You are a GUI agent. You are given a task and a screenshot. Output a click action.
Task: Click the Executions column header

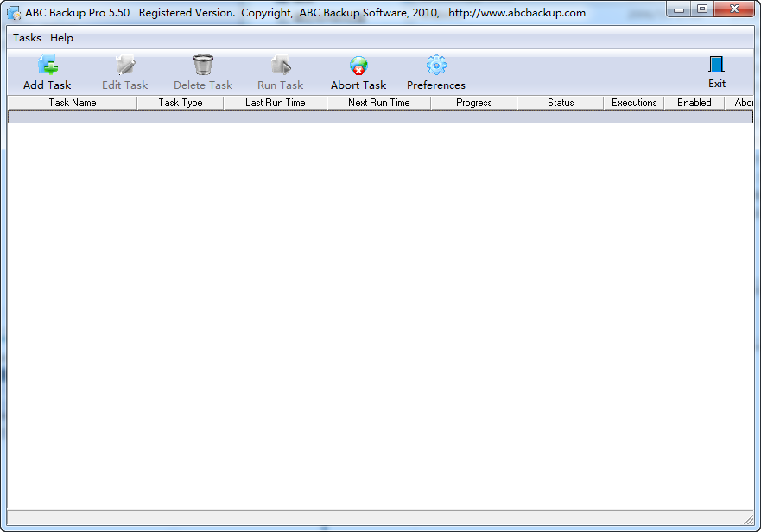pos(634,103)
